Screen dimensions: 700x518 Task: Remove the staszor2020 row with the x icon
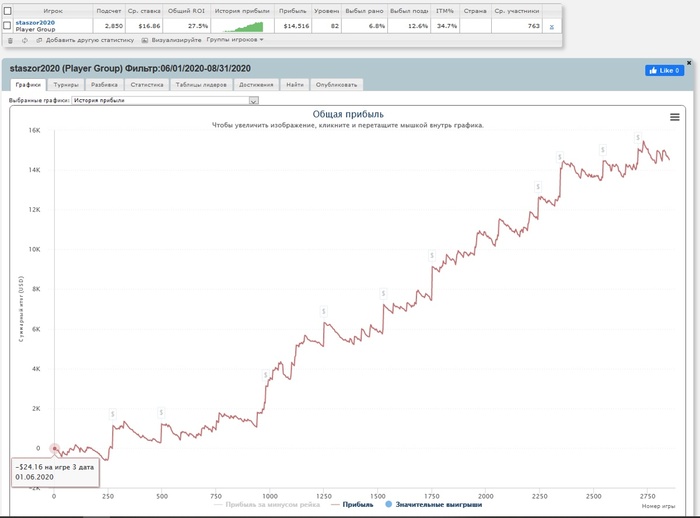(x=552, y=26)
